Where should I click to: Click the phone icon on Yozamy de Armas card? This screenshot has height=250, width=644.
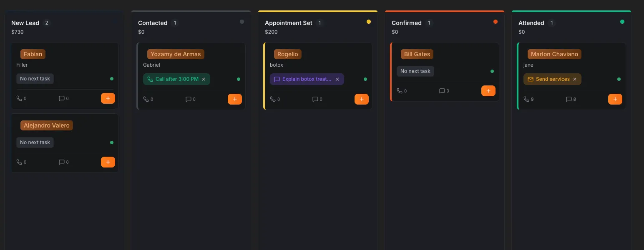[146, 99]
